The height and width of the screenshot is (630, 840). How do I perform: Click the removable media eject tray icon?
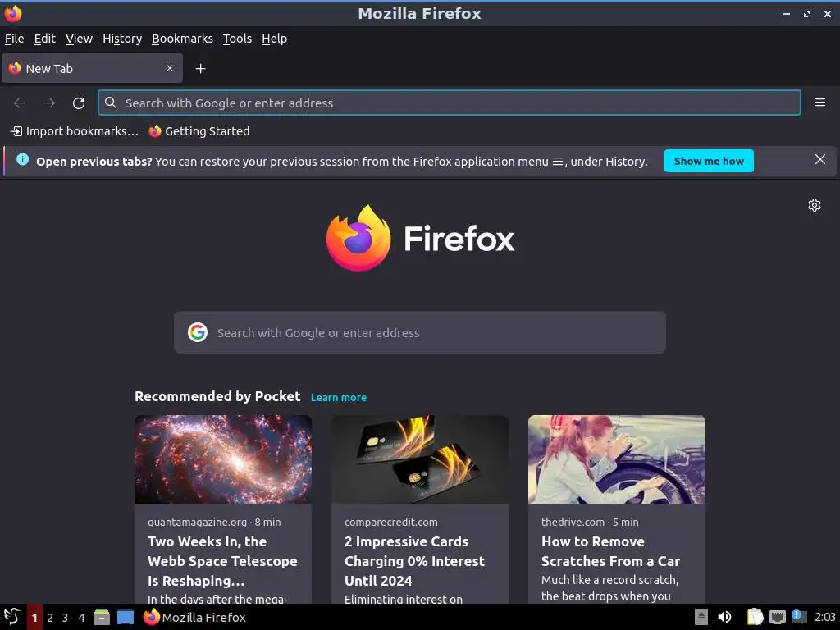pos(701,617)
